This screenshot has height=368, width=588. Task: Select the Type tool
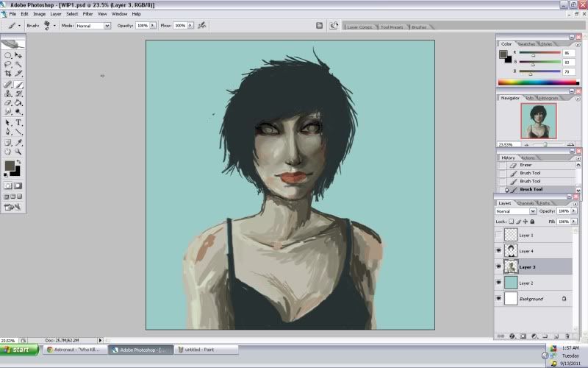coord(18,122)
